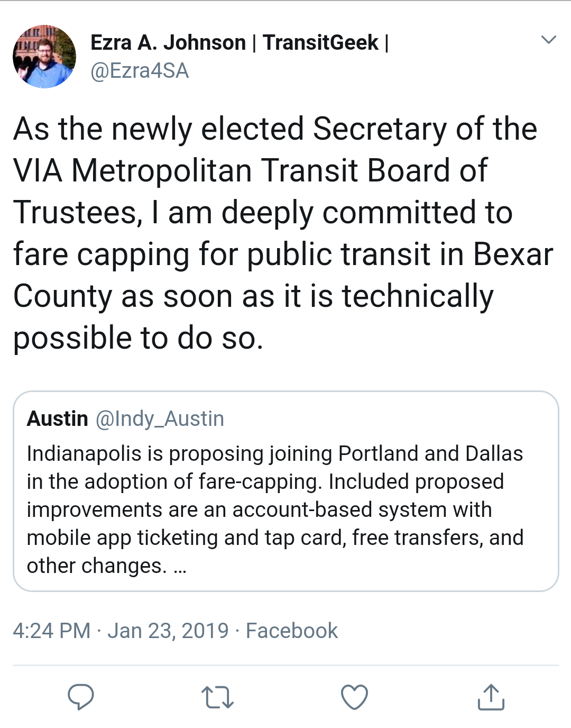Click "possible to do so." in tweet
The image size is (571, 728).
(x=137, y=338)
